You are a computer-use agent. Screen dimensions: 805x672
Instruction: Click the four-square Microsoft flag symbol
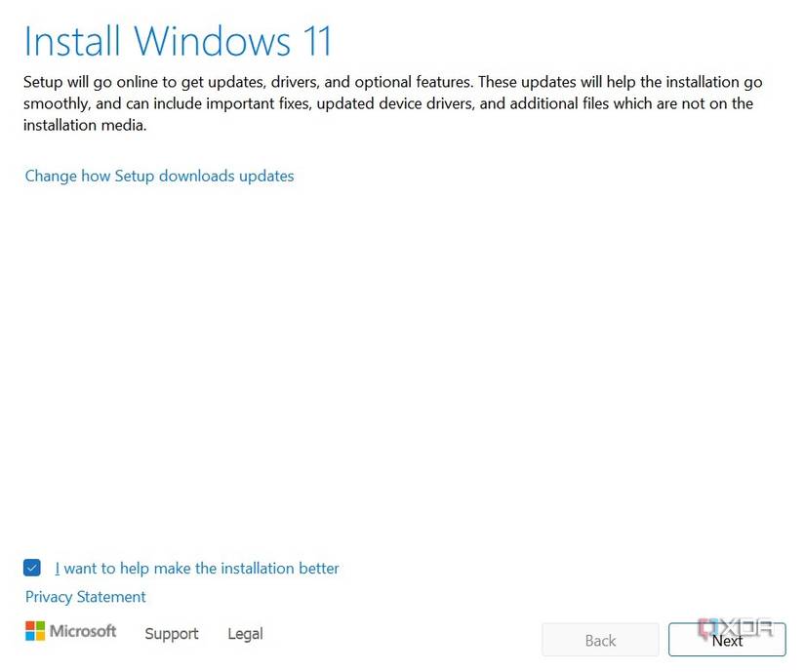[35, 632]
